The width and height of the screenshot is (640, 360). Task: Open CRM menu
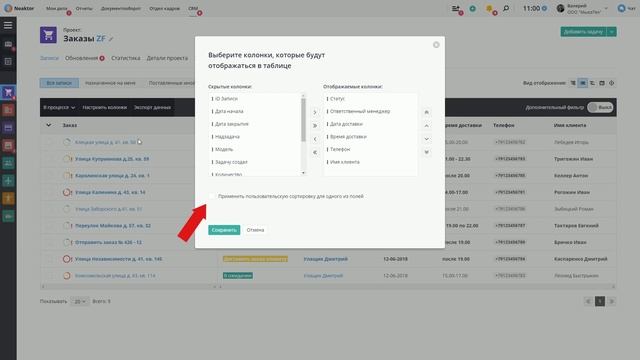point(193,9)
